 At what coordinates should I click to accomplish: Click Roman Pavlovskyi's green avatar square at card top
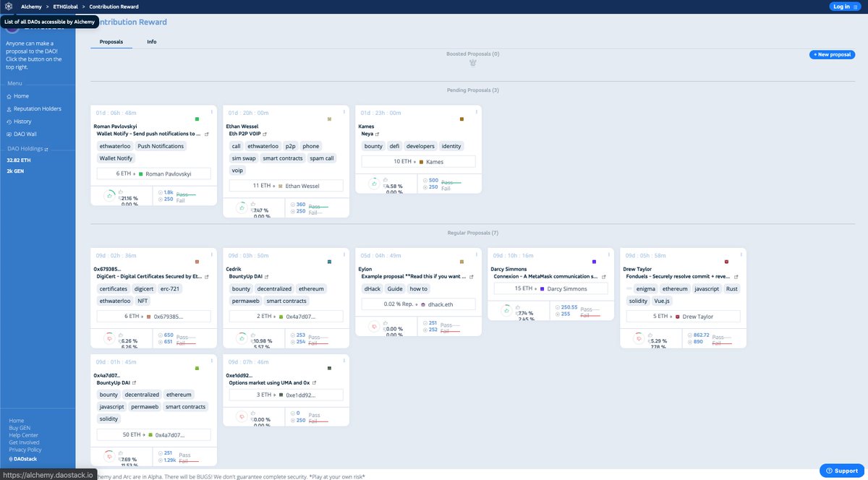197,119
